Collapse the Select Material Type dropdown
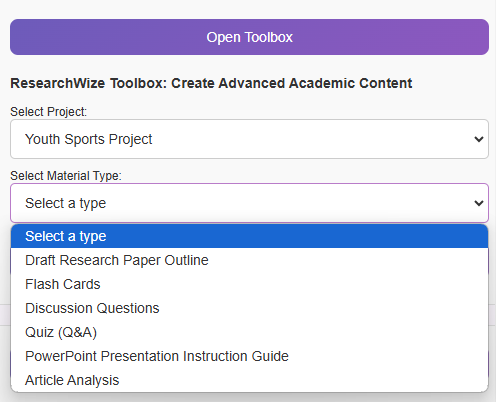Image resolution: width=496 pixels, height=402 pixels. click(x=249, y=203)
